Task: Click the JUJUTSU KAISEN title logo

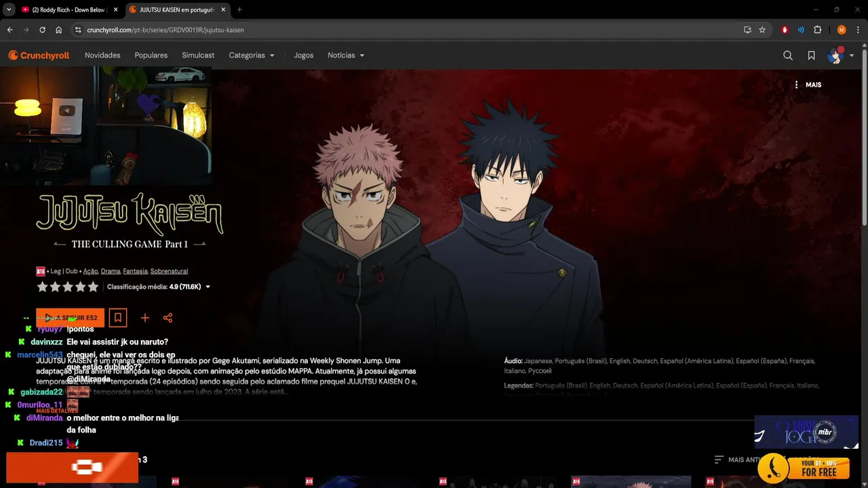Action: tap(130, 213)
